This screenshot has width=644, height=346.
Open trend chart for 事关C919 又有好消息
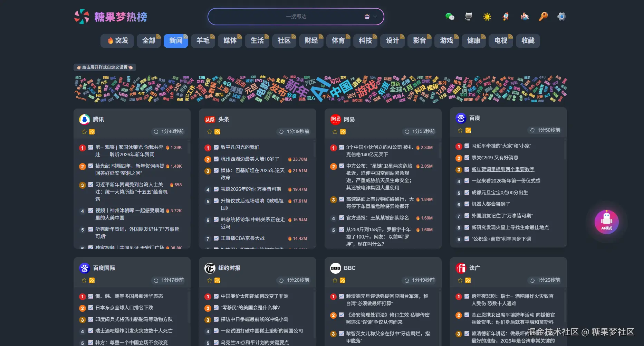pyautogui.click(x=467, y=157)
